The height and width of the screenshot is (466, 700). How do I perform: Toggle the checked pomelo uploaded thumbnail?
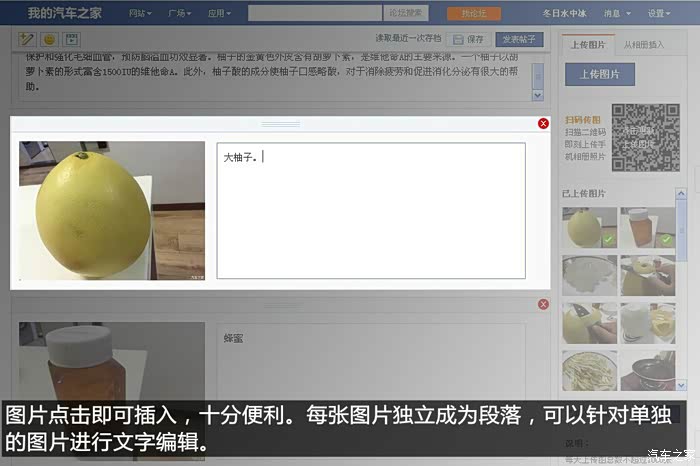click(589, 227)
